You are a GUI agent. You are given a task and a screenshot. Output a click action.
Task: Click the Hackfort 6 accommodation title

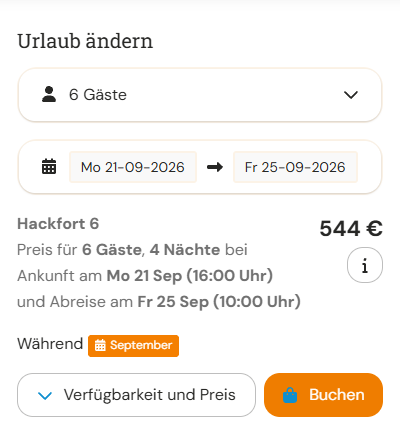pos(58,224)
